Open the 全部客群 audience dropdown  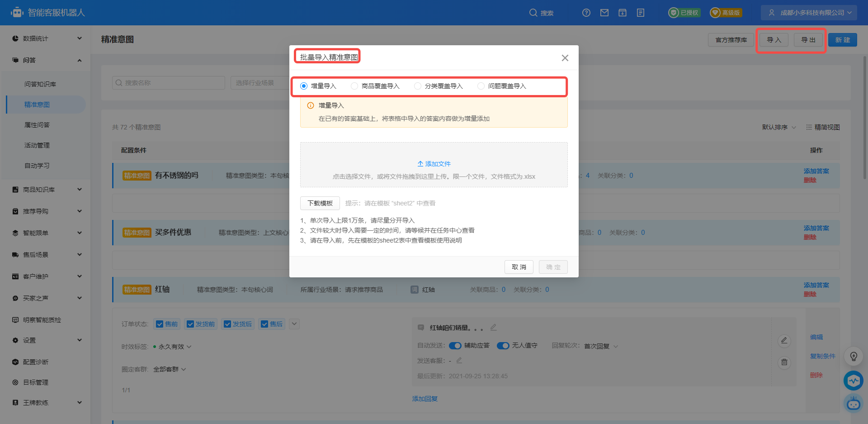170,369
